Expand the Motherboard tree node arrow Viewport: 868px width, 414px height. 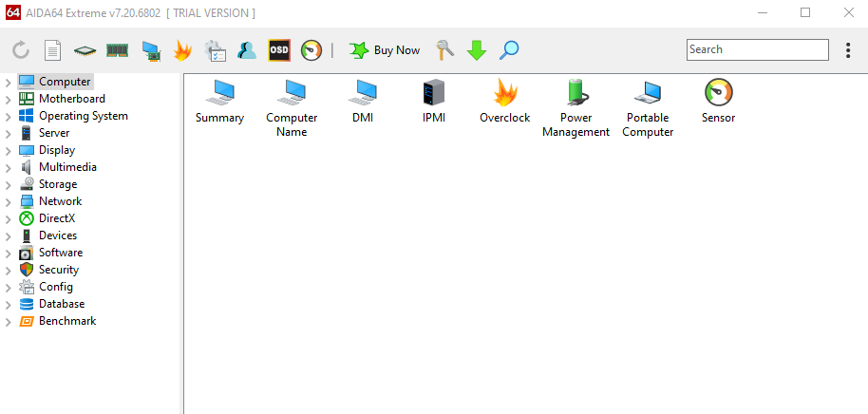pos(8,100)
